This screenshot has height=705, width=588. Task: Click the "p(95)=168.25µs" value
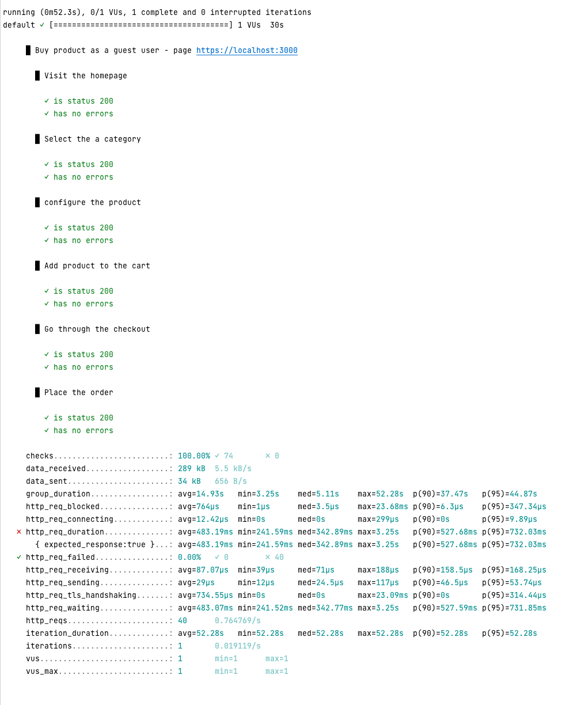click(514, 570)
